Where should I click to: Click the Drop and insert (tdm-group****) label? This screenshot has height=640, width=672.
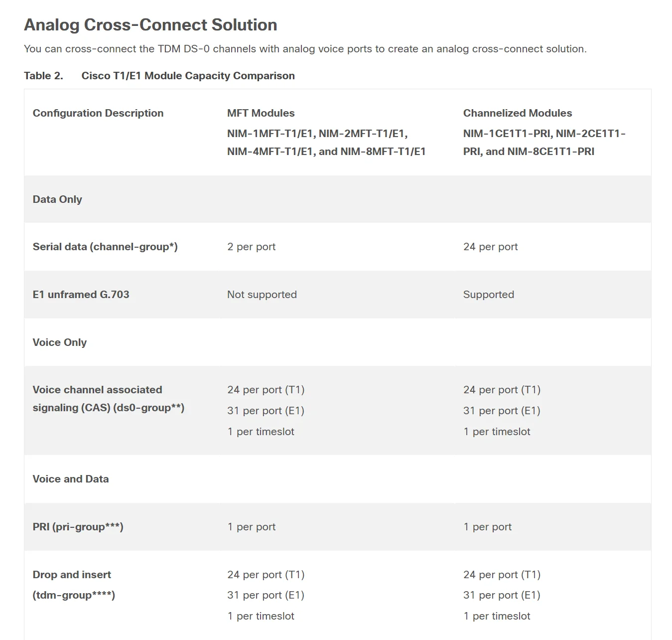[74, 585]
